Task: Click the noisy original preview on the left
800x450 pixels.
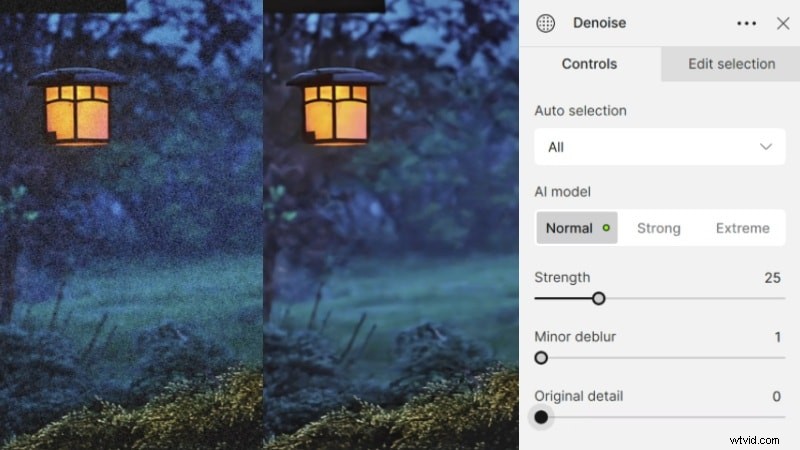Action: (x=130, y=250)
